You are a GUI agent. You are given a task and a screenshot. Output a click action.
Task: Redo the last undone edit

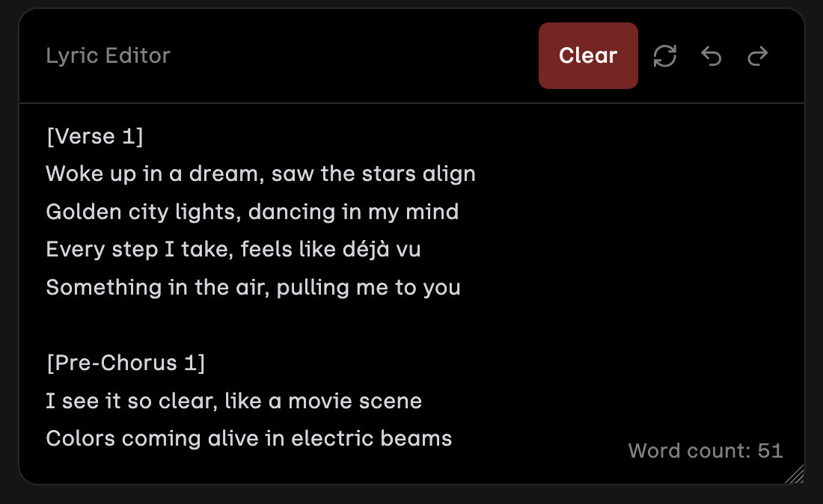pos(758,56)
